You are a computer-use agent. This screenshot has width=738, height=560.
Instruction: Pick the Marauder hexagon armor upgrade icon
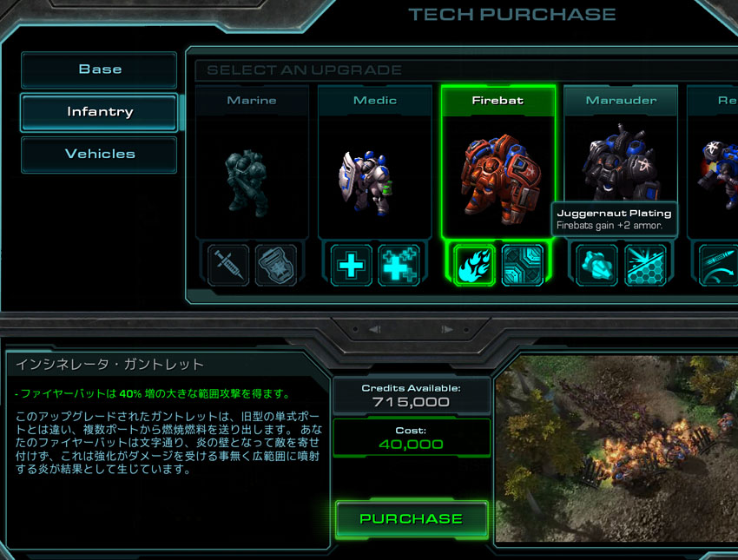[645, 266]
